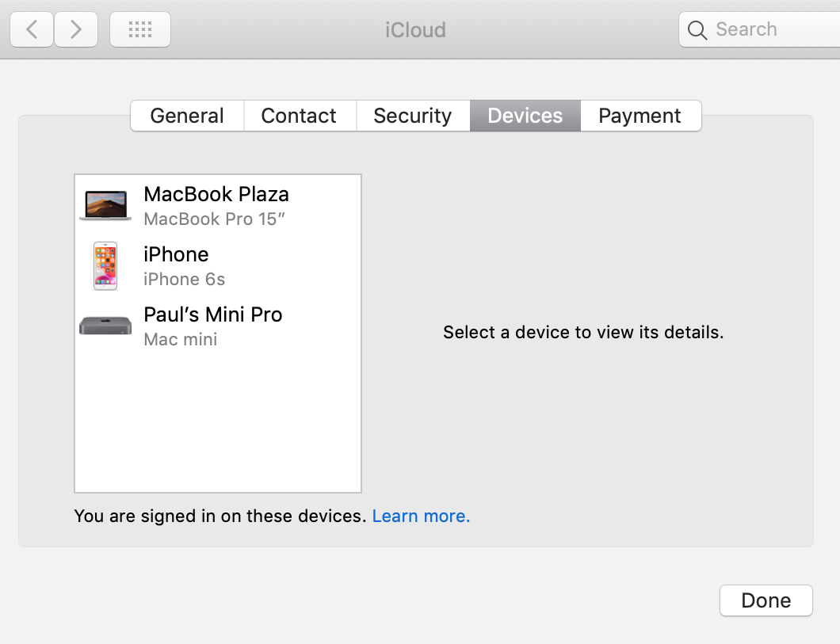This screenshot has width=840, height=644.
Task: Click the 'Select a device to view its details' text
Action: (583, 333)
